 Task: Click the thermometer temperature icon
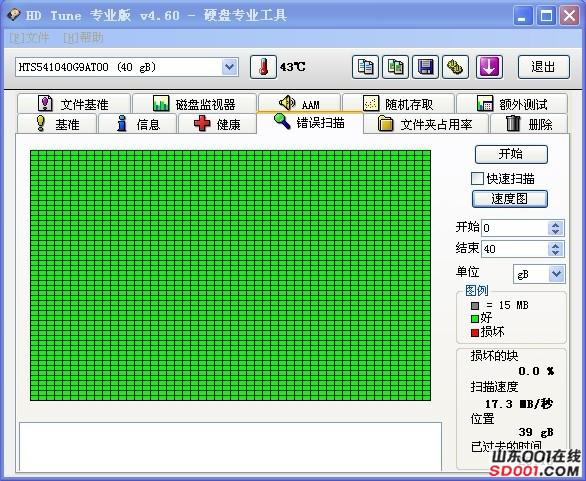coord(263,67)
